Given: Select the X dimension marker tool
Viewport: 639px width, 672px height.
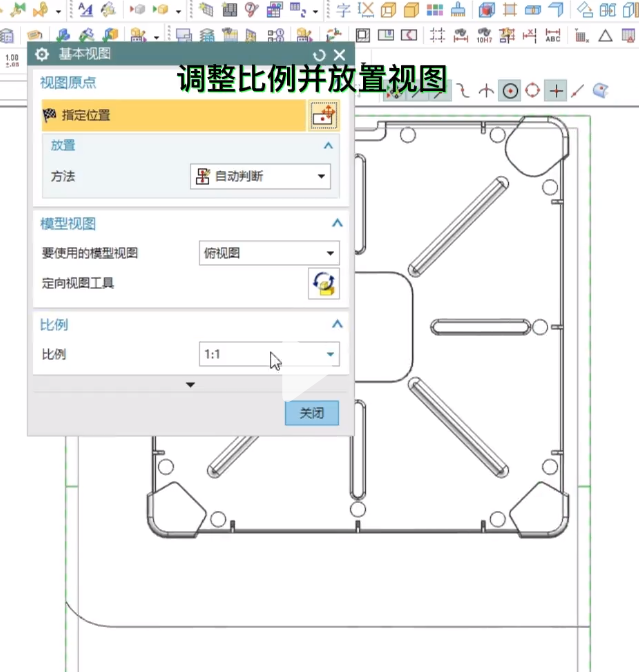Looking at the screenshot, I should click(x=530, y=35).
